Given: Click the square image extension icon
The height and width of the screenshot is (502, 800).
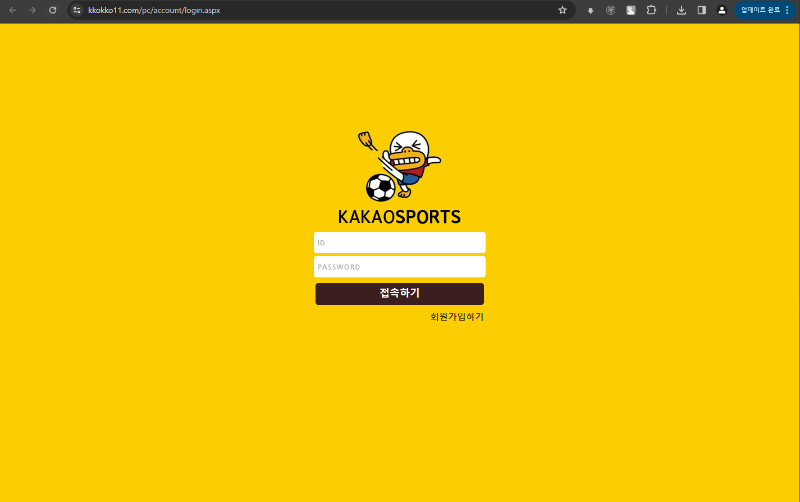Looking at the screenshot, I should coord(631,10).
